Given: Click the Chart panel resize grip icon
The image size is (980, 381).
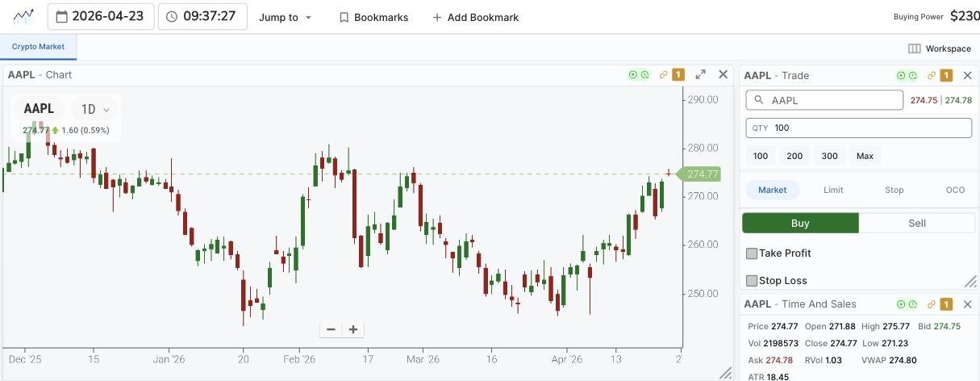Looking at the screenshot, I should pos(725,373).
